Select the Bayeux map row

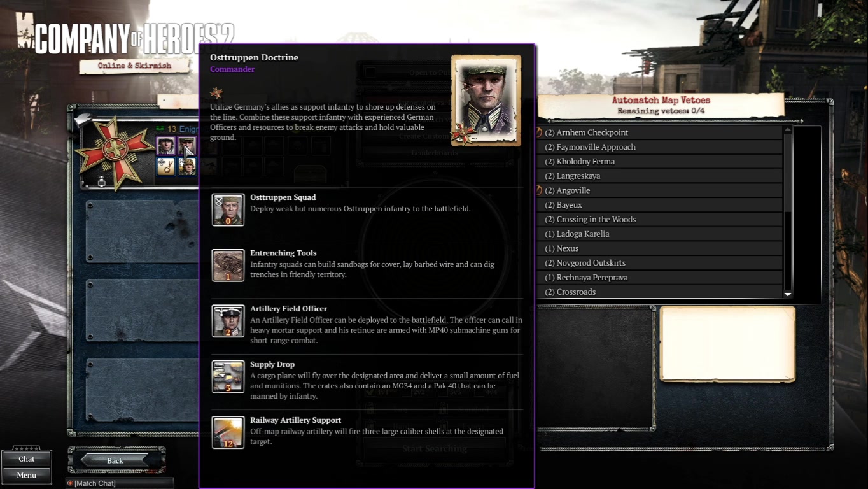click(659, 205)
